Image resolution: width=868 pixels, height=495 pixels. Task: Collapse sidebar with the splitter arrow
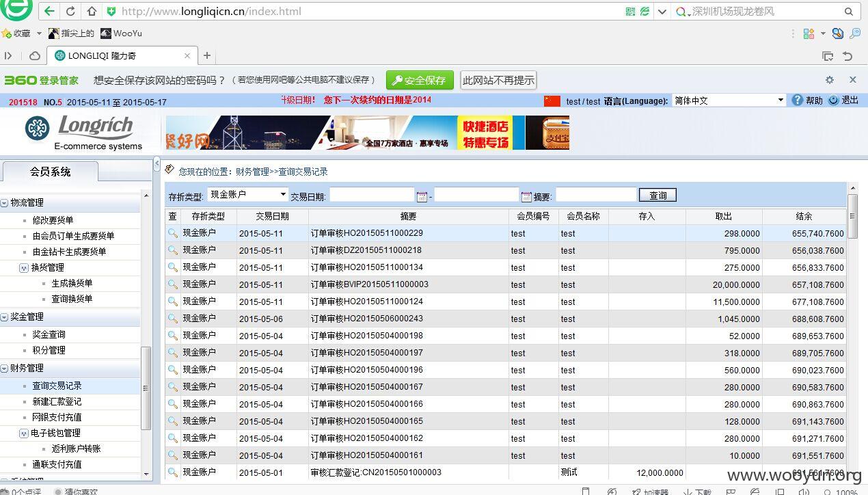coord(157,163)
